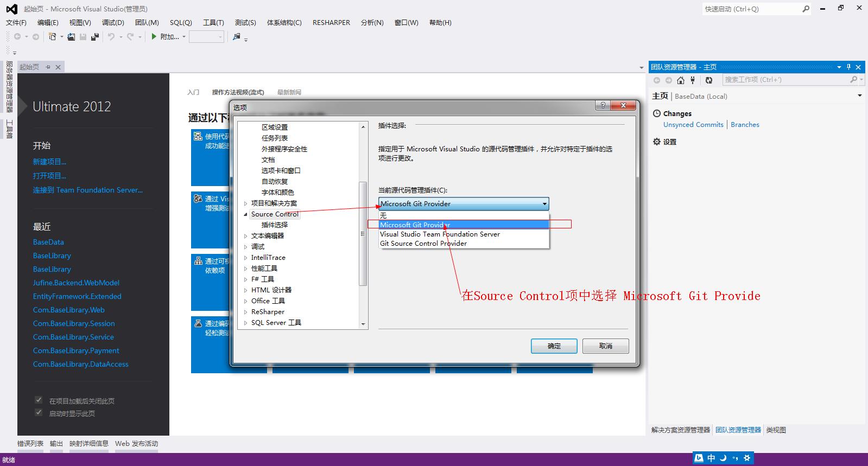Click the Connect plug icon in Team Explorer

pyautogui.click(x=693, y=80)
